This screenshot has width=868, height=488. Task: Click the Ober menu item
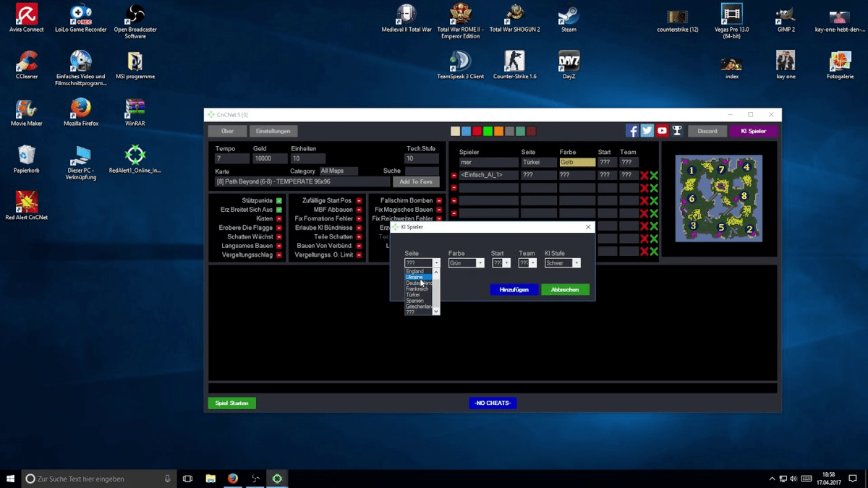tap(226, 131)
